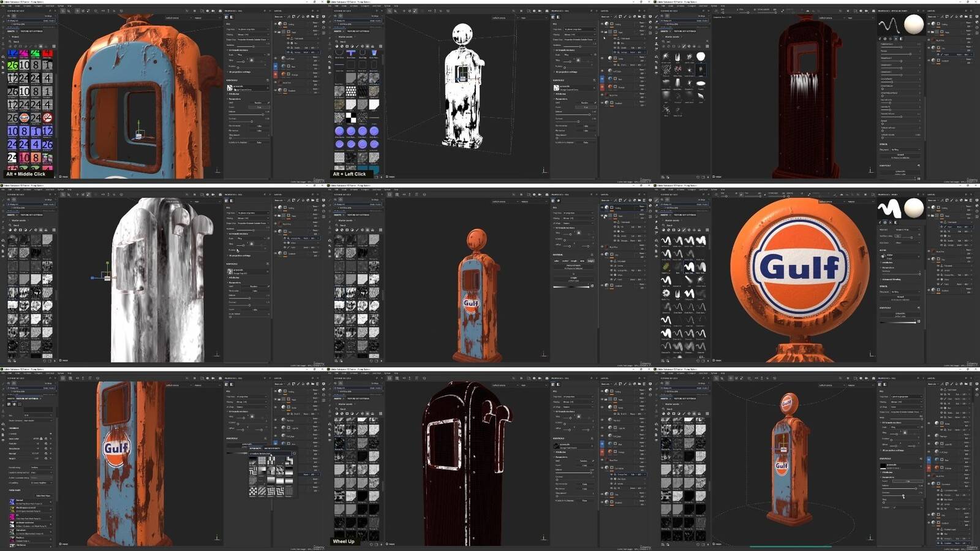Click the add folder icon in the 'Alt + Middle Click' window's Layers panel
Viewport: 980px width, 551px height.
(312, 17)
